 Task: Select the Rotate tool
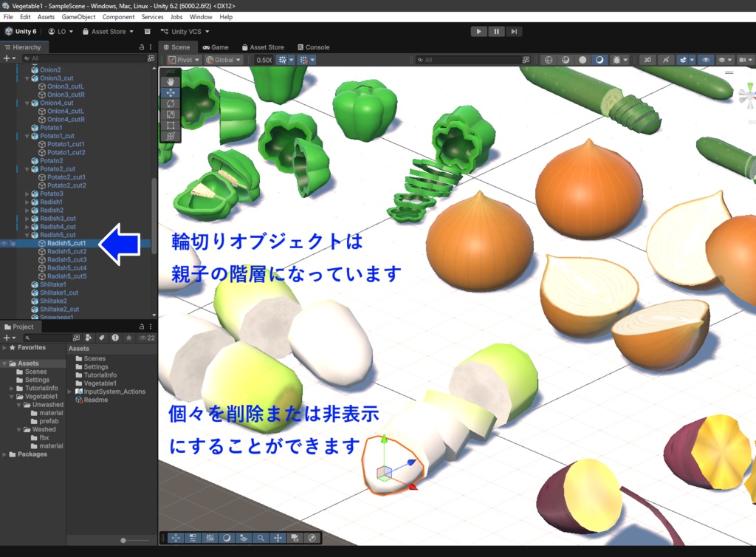click(171, 104)
